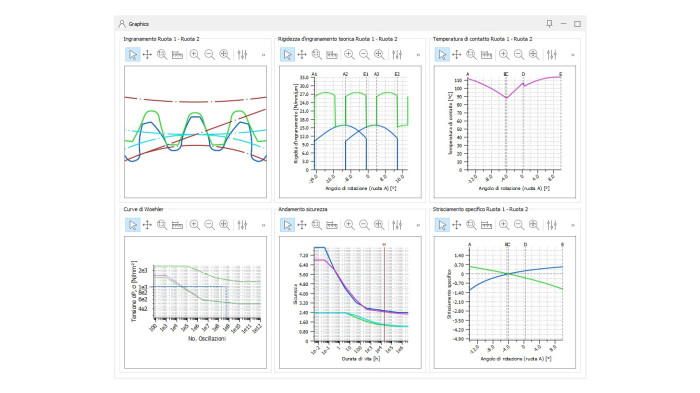Toggle pointer mode in Strisciamento specifico toolbar
Viewport: 700px width, 393px height.
tap(442, 225)
